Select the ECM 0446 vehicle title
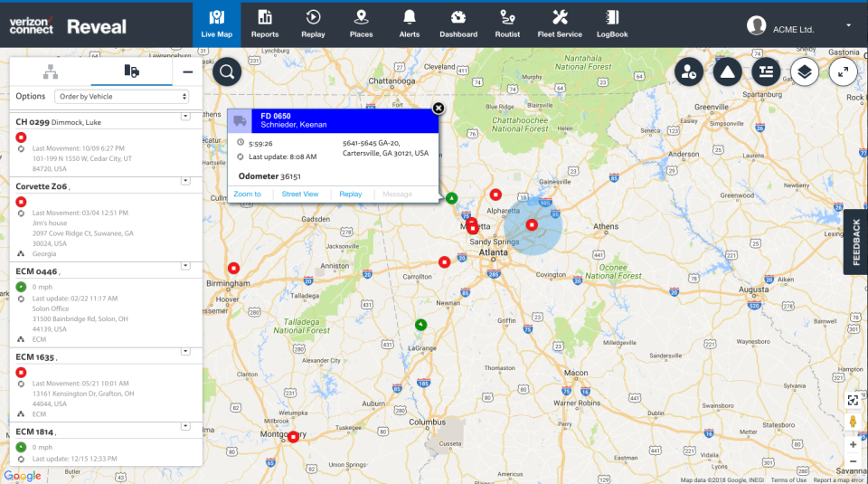 [37, 271]
